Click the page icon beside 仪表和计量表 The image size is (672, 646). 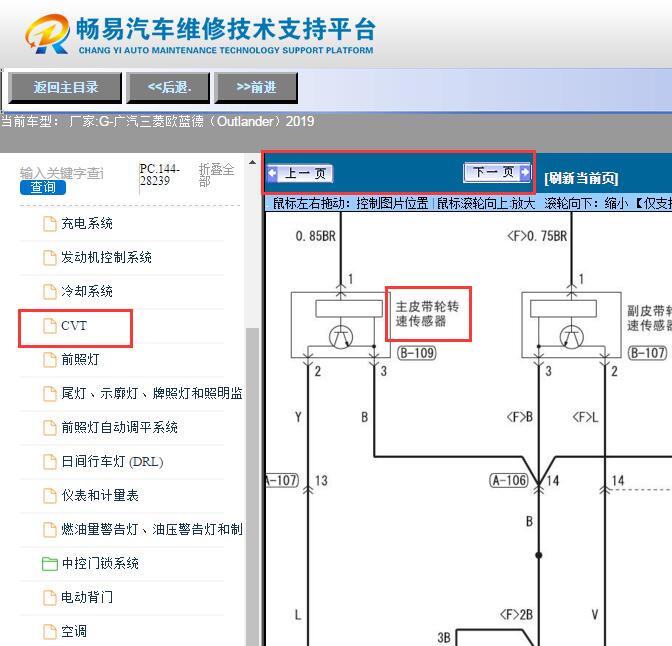coord(50,496)
